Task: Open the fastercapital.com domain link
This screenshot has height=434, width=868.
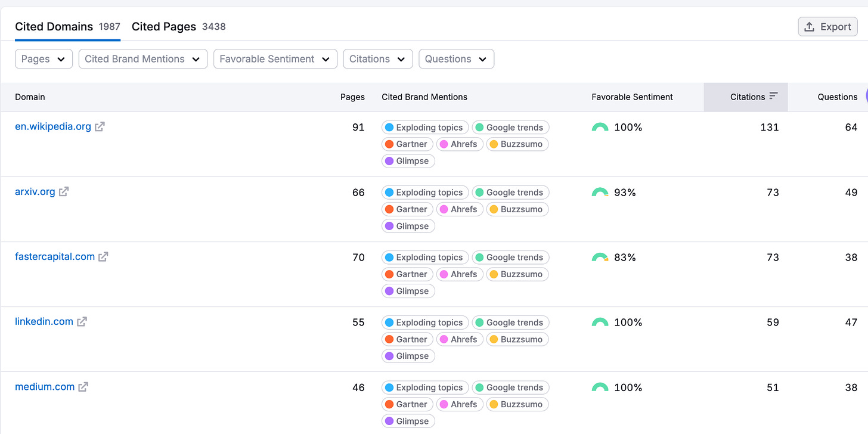Action: click(x=55, y=256)
